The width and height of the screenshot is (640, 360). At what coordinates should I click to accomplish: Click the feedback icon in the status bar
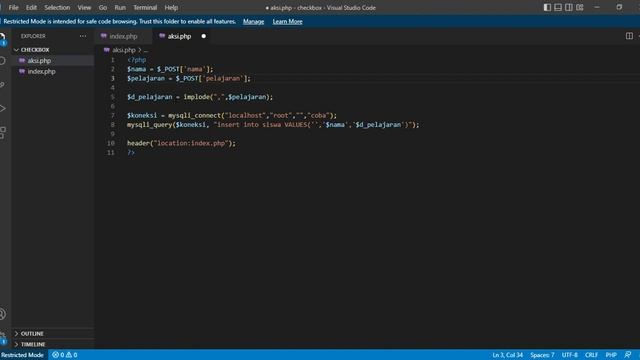[628, 355]
